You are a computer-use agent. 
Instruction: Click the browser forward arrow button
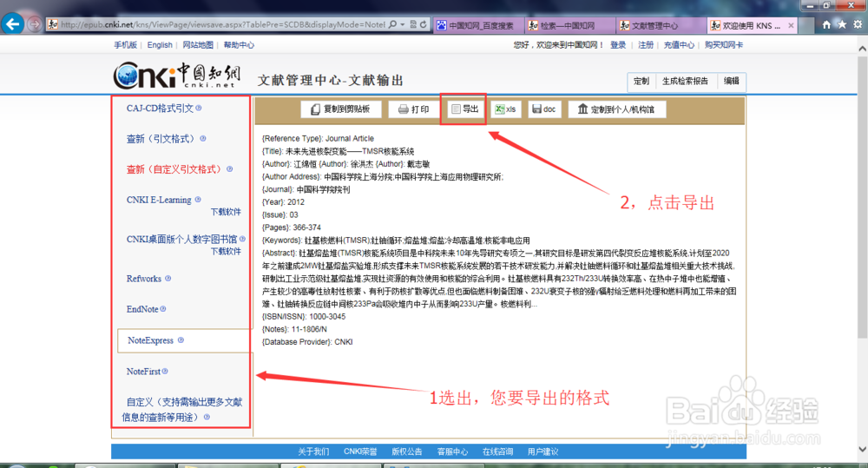35,25
